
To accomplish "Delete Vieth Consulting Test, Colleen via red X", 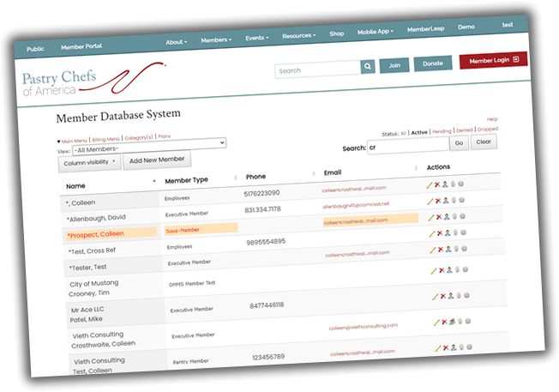I will (446, 347).
